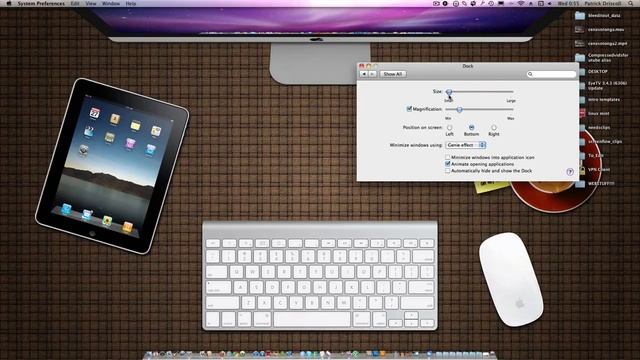The image size is (640, 360).
Task: Click the Magnification slider
Action: 480,109
